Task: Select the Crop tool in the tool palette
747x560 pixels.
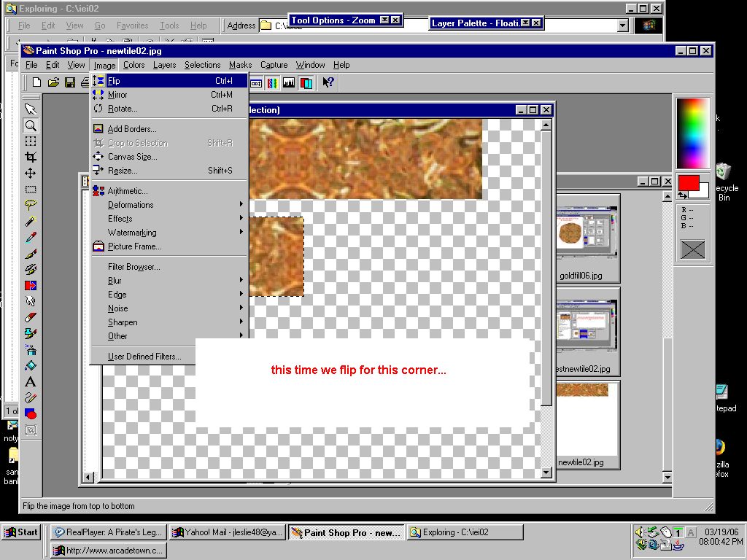Action: [31, 157]
